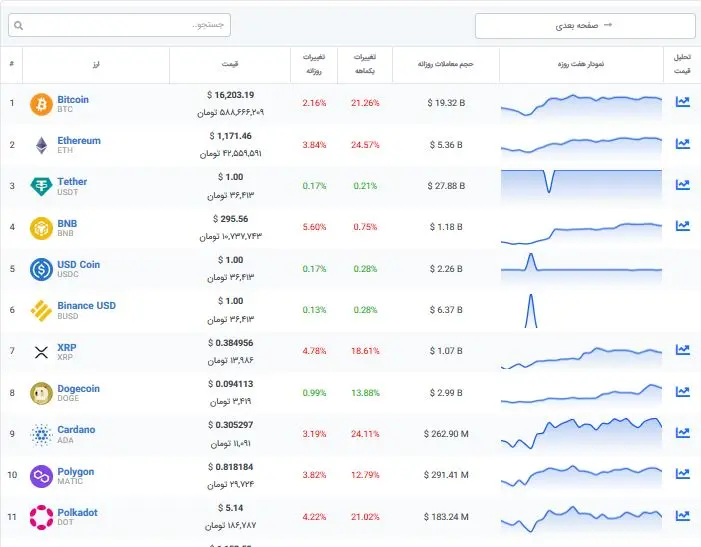
Task: Click the BNB yellow logo icon
Action: pos(41,227)
